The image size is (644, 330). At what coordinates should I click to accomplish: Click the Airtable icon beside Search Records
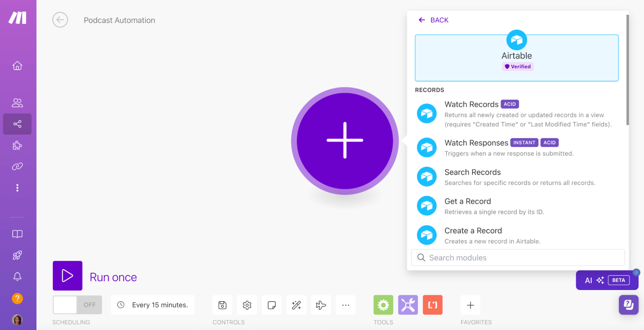pos(427,177)
